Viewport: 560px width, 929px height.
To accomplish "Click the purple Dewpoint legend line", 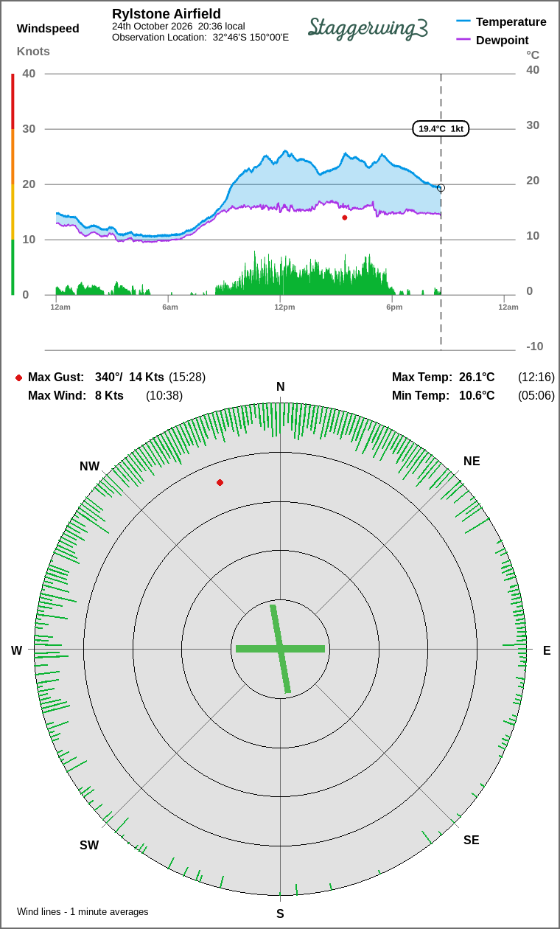I will (x=463, y=40).
